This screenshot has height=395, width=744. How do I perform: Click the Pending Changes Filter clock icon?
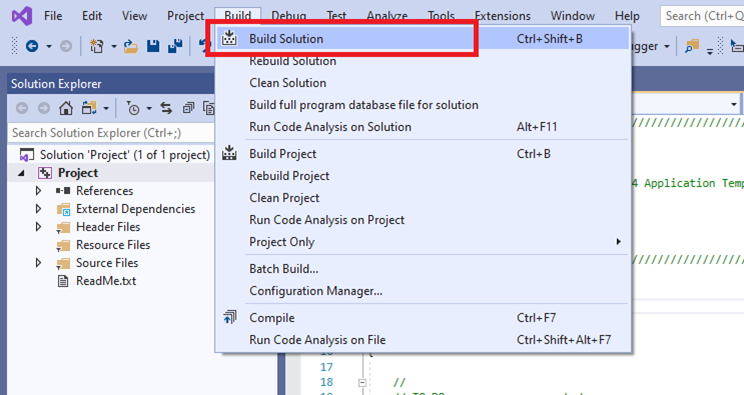tap(133, 108)
